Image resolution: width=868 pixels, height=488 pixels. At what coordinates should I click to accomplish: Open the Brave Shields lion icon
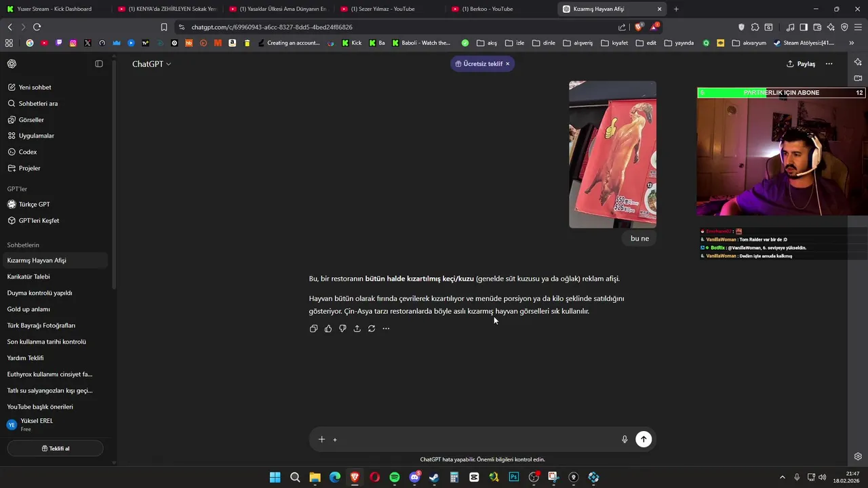[639, 27]
